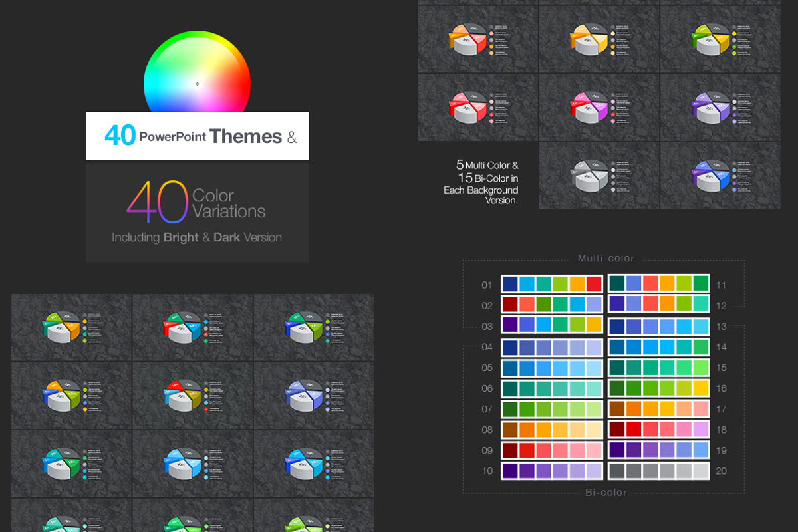Choose the purple palette 10
The image size is (798, 532).
click(x=552, y=471)
